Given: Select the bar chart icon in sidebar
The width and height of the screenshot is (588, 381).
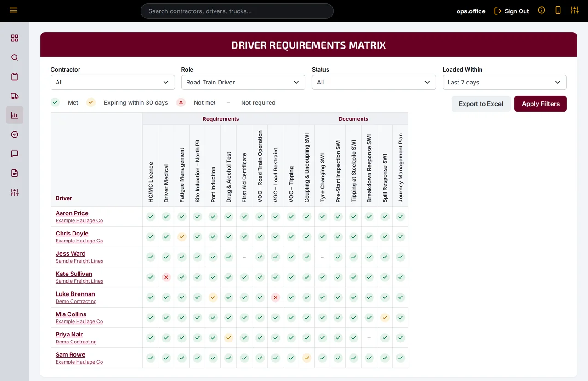Looking at the screenshot, I should (x=15, y=115).
